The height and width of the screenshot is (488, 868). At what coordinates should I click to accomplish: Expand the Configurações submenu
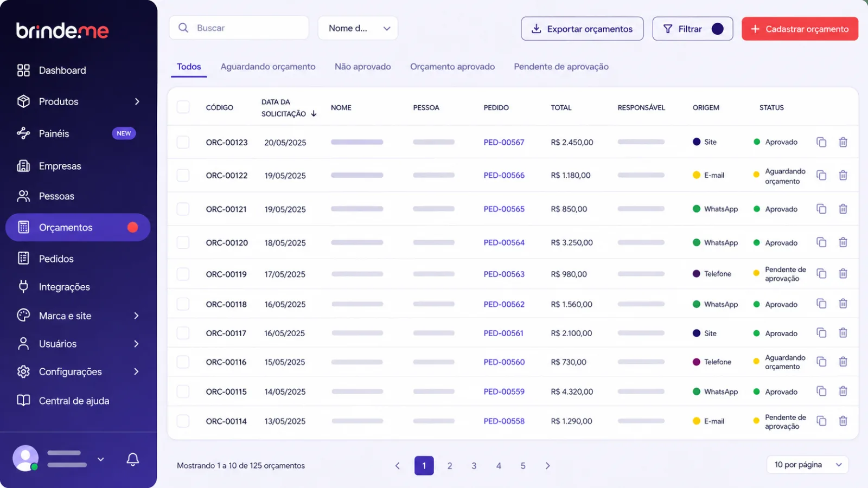click(137, 371)
